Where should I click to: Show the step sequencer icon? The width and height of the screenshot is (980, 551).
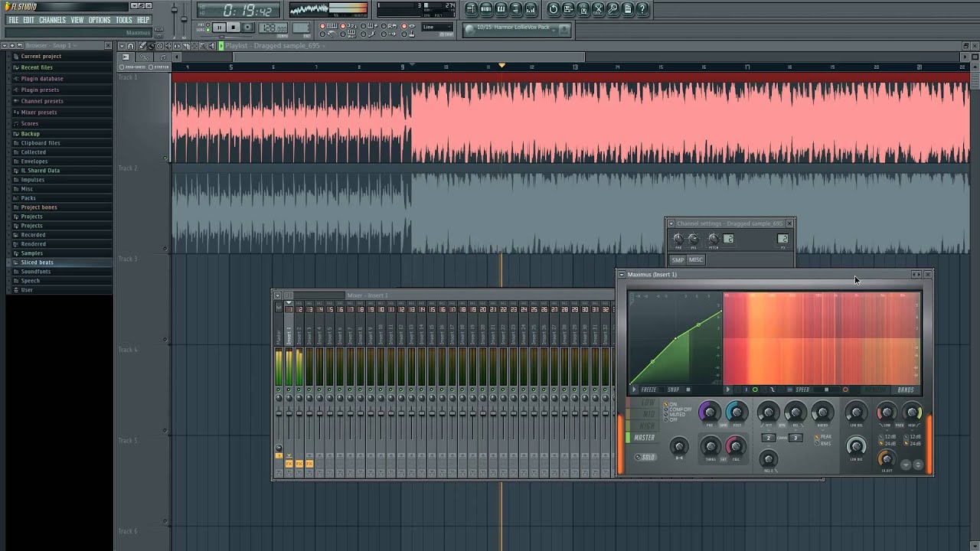point(486,9)
